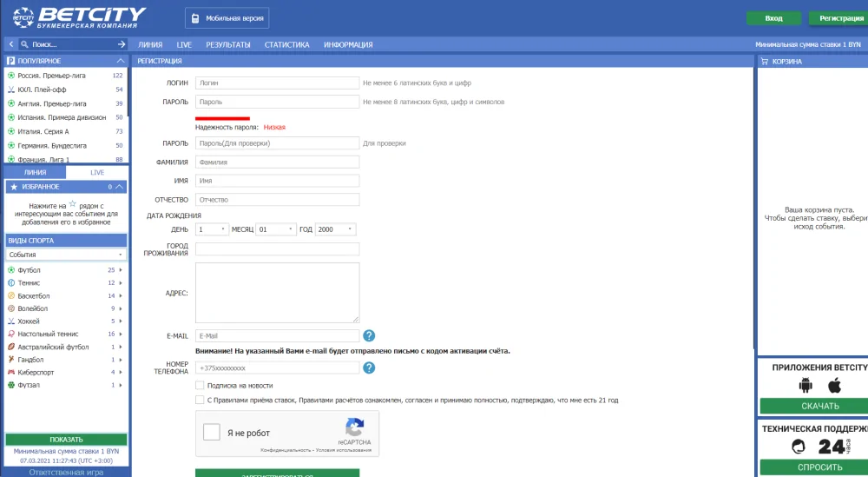Viewport: 868px width, 477px height.
Task: Tick the reCAPTCHA "Я не робот" checkbox
Action: [x=213, y=433]
